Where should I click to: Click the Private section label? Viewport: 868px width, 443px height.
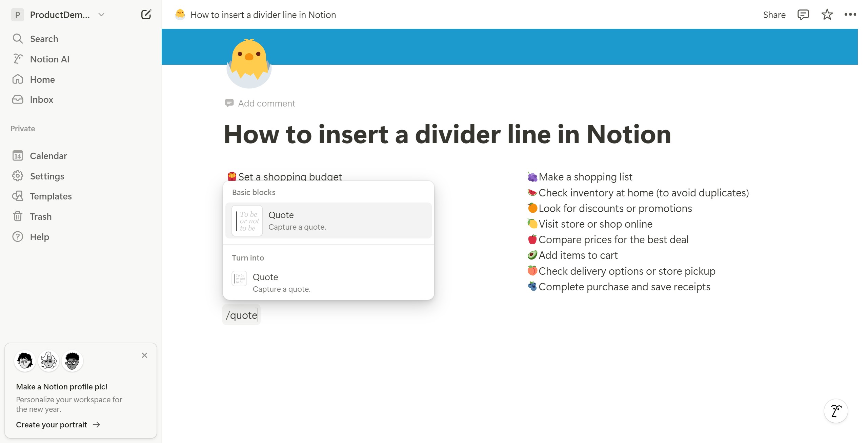[x=23, y=129]
